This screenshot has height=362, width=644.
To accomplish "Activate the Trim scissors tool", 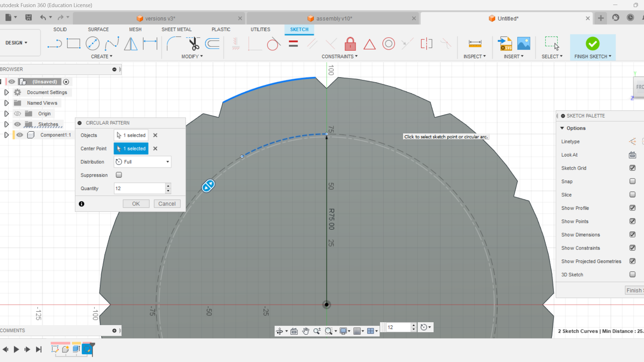I will coord(193,43).
